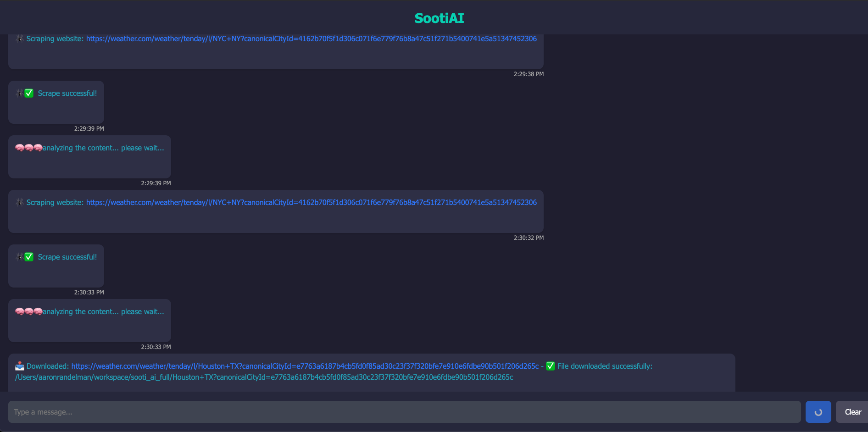
Task: Click the green checkmark in the 2:30:33 PM scrape message
Action: [29, 257]
